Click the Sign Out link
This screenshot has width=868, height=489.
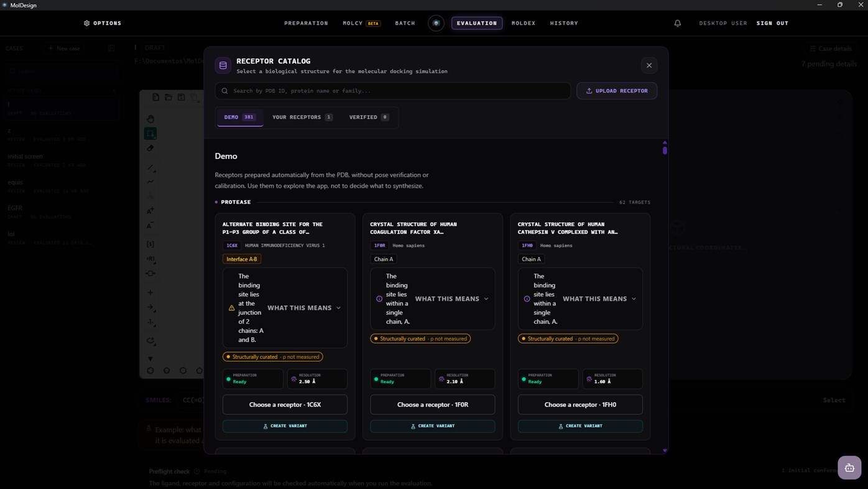pos(772,23)
